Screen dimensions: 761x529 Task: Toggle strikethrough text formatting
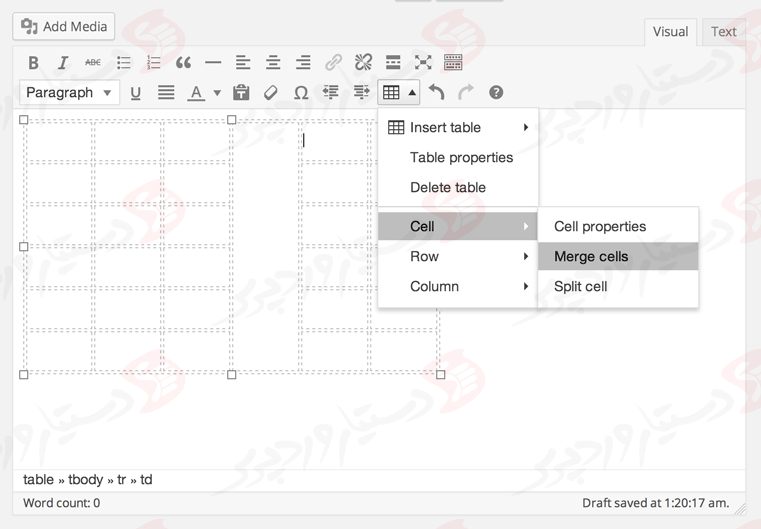click(92, 62)
